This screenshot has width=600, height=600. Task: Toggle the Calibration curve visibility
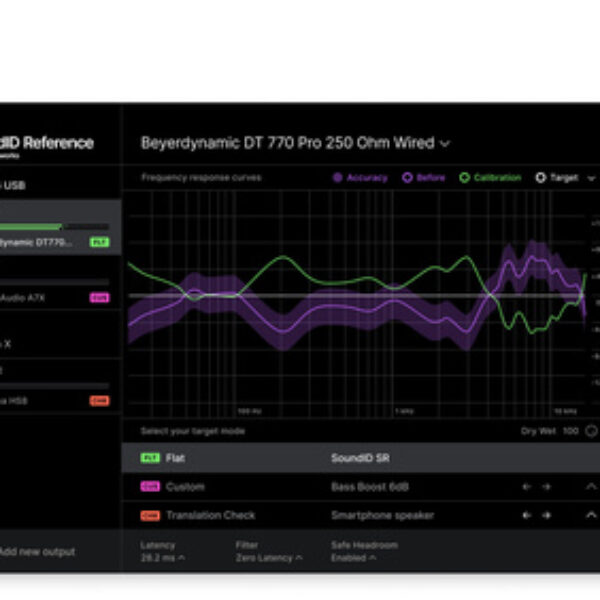point(490,178)
